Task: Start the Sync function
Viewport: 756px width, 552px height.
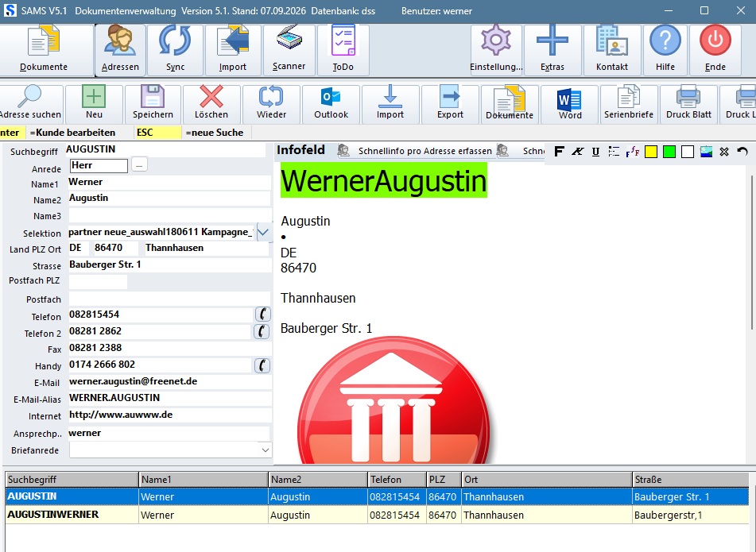Action: (x=175, y=50)
